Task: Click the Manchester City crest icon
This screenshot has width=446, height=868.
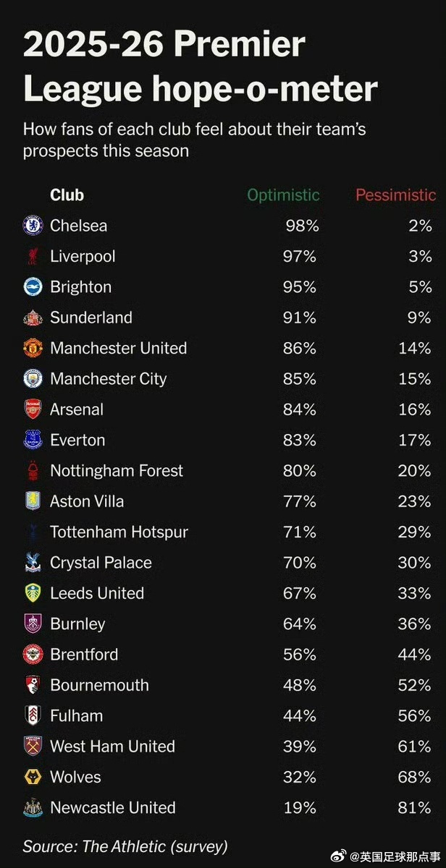Action: click(33, 379)
